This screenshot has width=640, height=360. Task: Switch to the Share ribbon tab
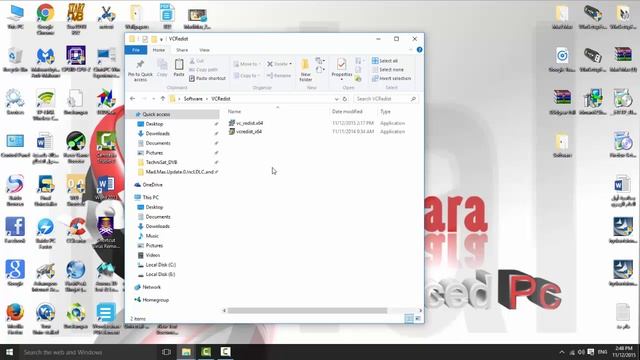(x=182, y=50)
